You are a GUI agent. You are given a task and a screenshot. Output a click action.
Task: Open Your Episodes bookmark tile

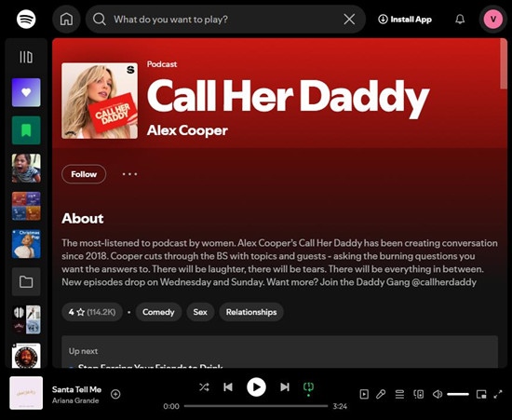(26, 130)
